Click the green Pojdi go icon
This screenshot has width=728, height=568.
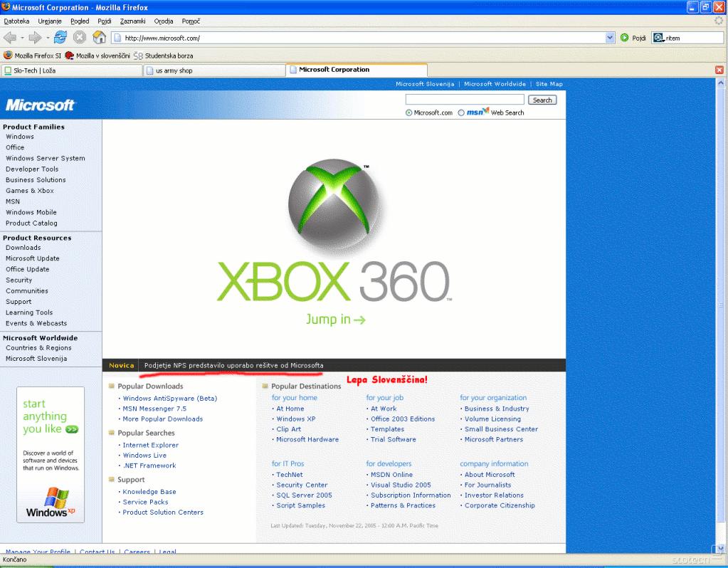point(625,38)
